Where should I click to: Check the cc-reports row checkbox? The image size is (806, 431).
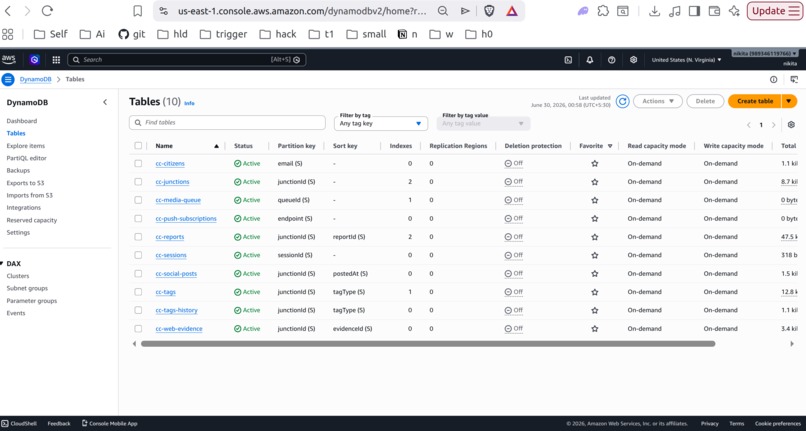tap(138, 237)
